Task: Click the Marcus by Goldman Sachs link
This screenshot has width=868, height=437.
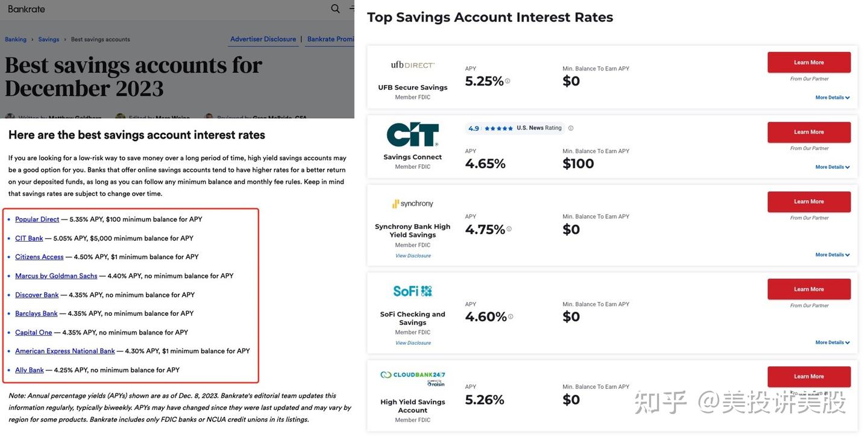Action: tap(56, 276)
